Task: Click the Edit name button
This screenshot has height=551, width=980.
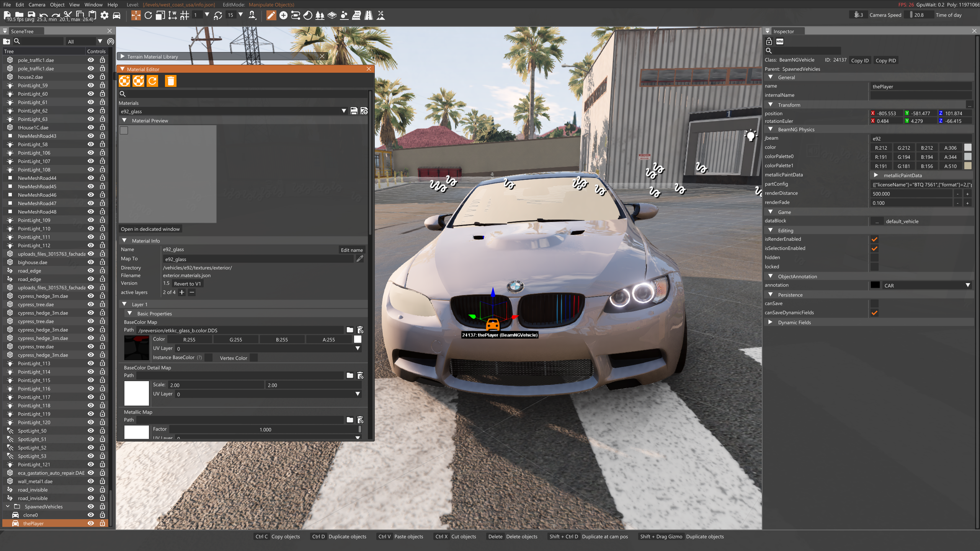Action: click(352, 250)
